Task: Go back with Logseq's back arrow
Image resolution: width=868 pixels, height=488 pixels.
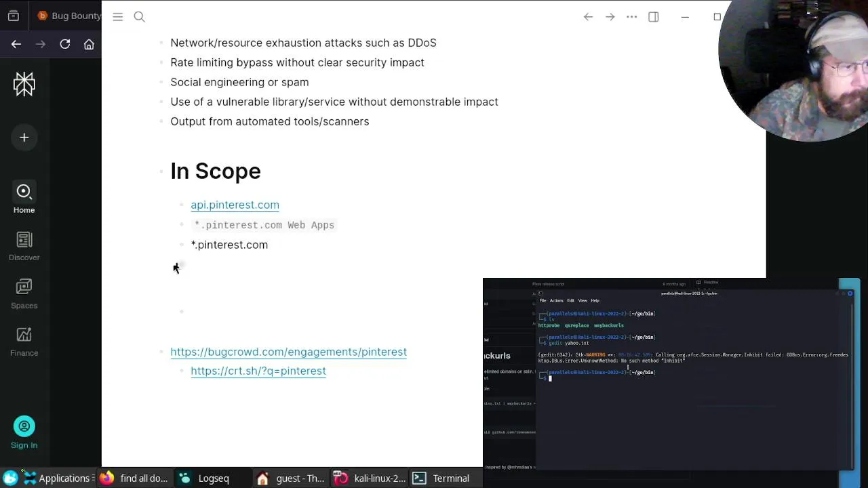Action: tap(589, 17)
